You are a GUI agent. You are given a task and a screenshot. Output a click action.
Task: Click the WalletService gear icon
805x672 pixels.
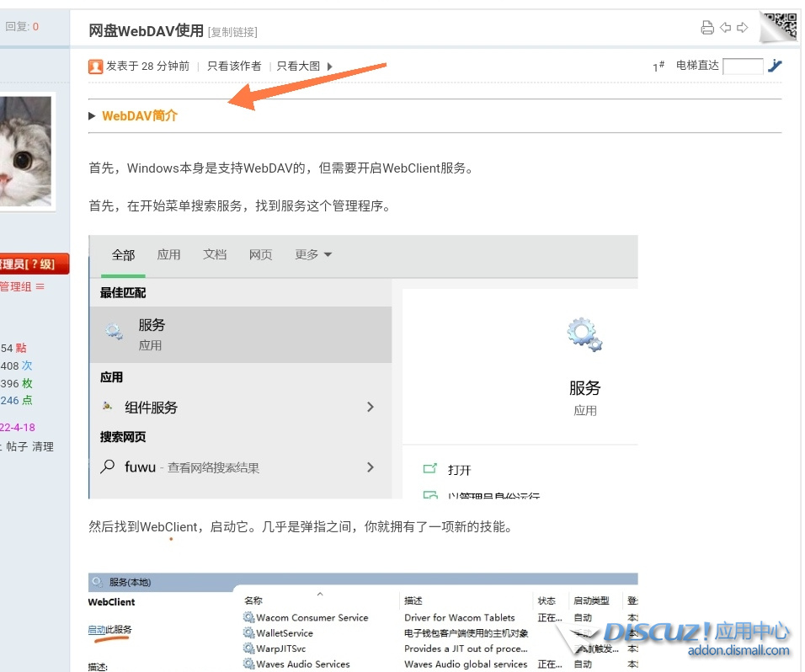249,632
